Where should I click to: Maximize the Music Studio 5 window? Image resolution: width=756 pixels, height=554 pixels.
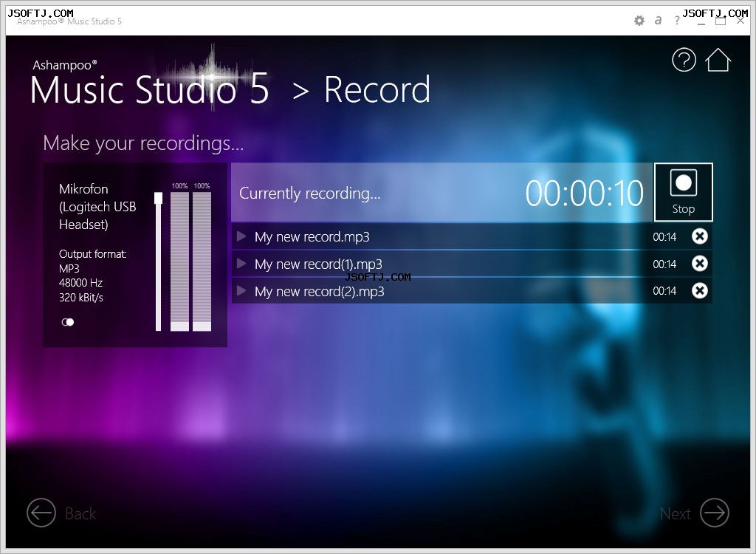721,21
